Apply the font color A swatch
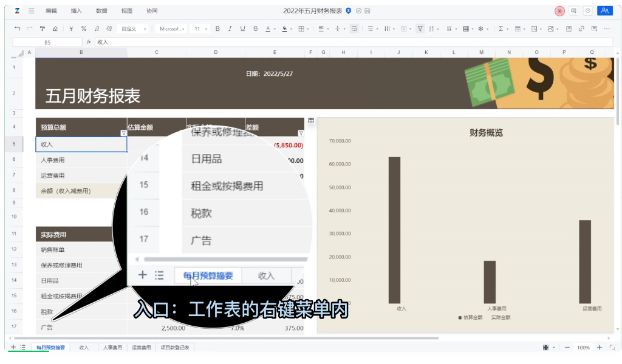This screenshot has width=622, height=364. (x=268, y=29)
